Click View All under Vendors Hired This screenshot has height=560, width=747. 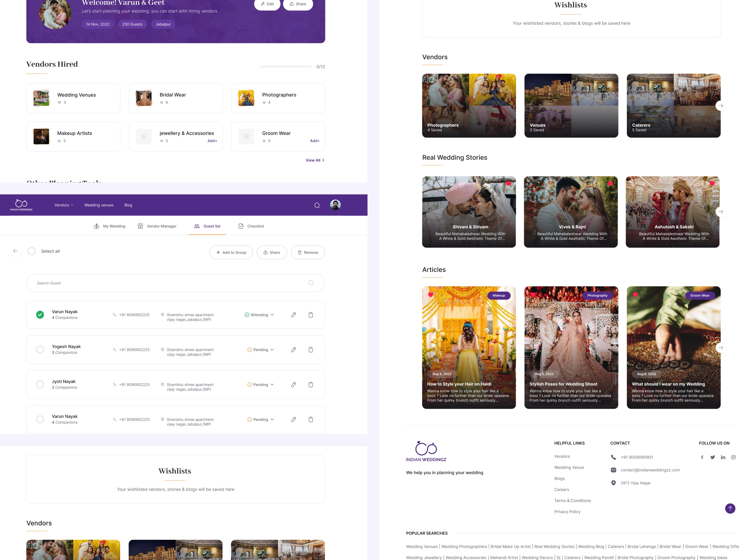(314, 160)
